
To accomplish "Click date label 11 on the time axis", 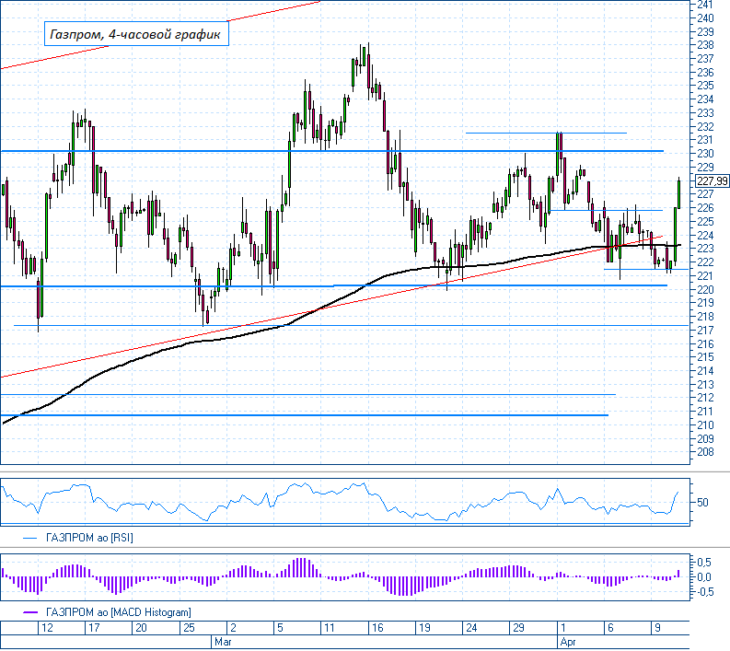I will pyautogui.click(x=329, y=628).
